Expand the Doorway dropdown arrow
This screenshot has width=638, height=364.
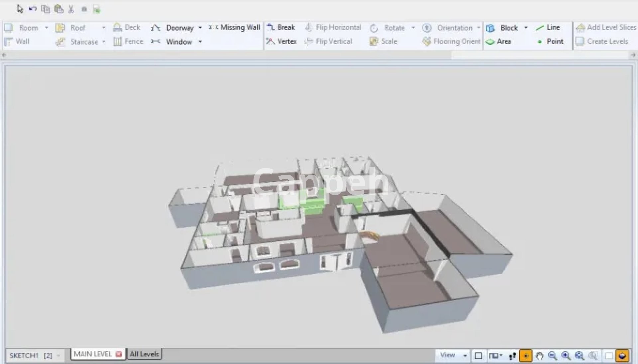(x=200, y=28)
